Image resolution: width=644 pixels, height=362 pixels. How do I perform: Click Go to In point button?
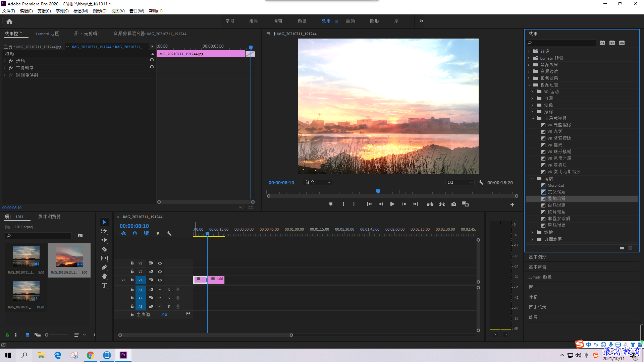(369, 204)
